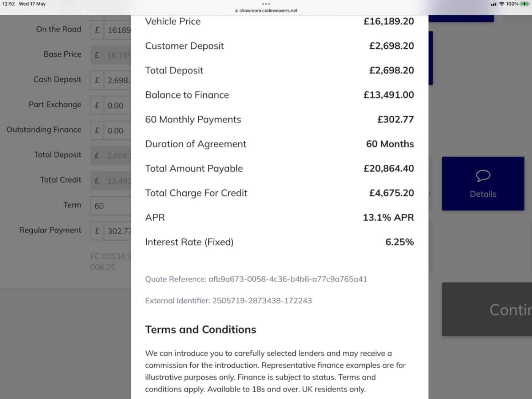This screenshot has height=399, width=532.
Task: Open the Details button
Action: click(483, 183)
